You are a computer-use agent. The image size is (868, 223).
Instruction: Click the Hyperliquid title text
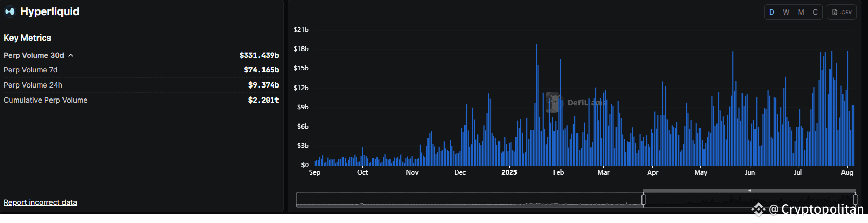pyautogui.click(x=50, y=11)
